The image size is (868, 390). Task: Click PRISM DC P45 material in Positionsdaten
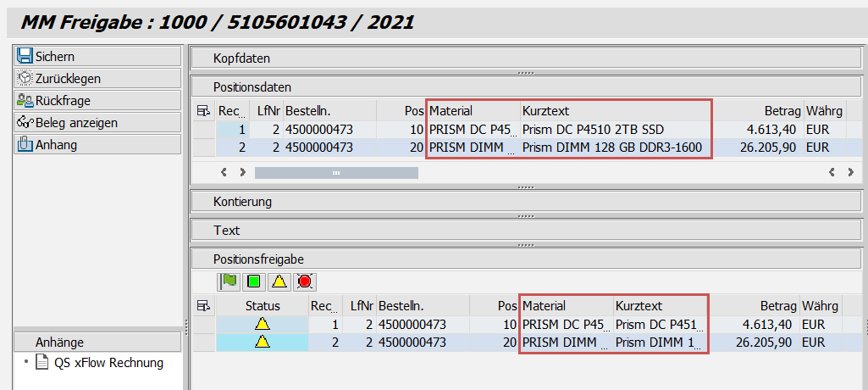[473, 130]
